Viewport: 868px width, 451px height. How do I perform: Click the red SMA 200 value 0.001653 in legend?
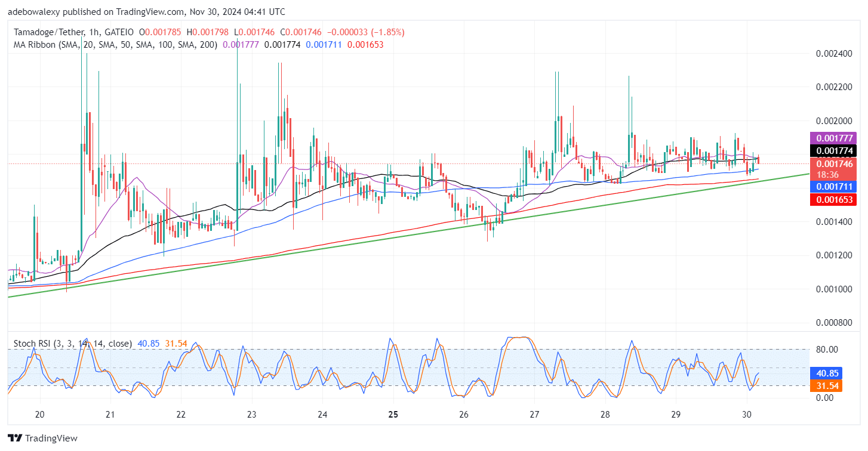pos(365,44)
